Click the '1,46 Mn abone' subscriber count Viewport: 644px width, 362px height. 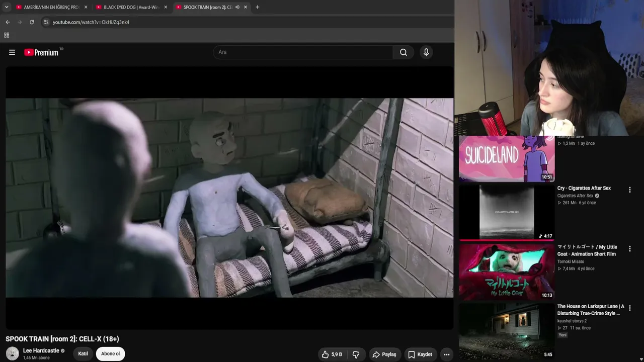[36, 358]
